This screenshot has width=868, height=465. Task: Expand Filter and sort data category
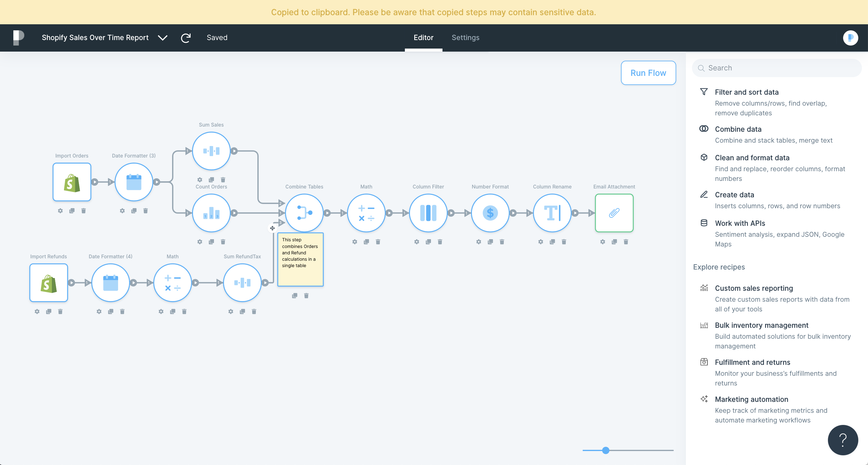click(x=775, y=102)
